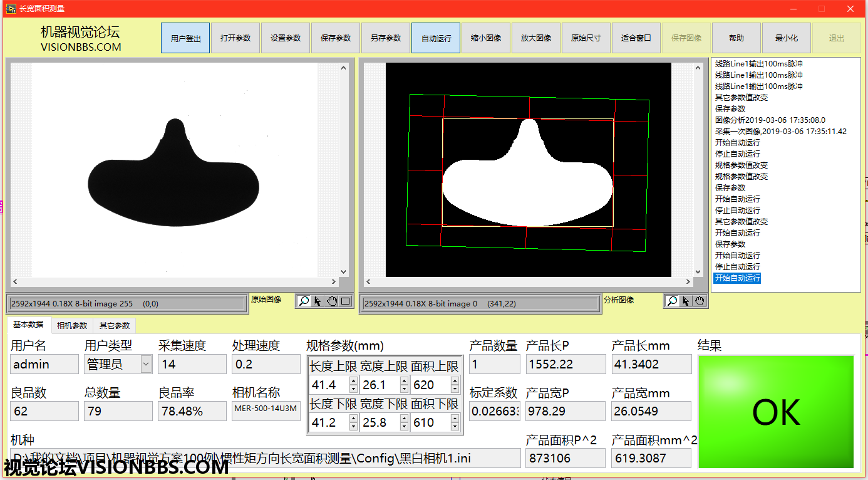Screen dimensions: 868x480
Task: Select pointer tool under the original image
Action: pyautogui.click(x=318, y=301)
